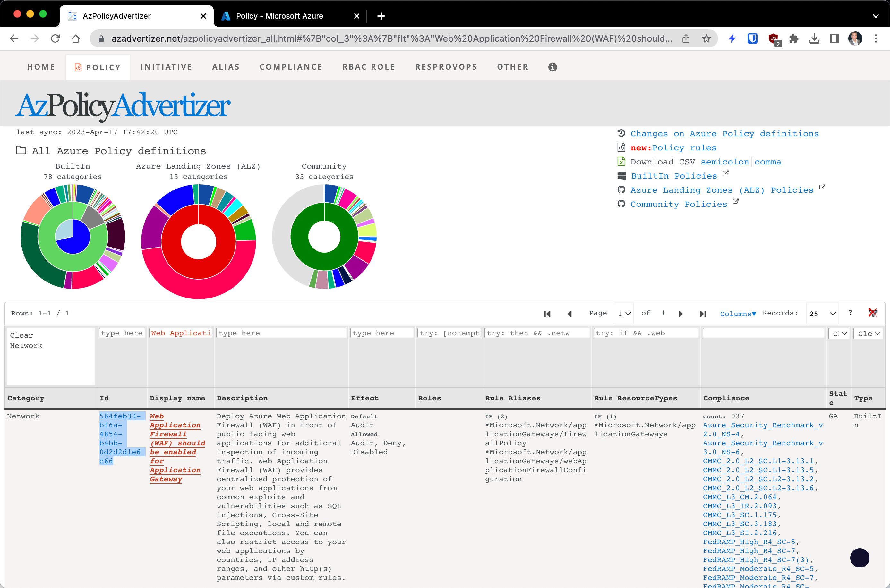Expand the Columns menu
Screen dimensions: 890x588
point(738,314)
